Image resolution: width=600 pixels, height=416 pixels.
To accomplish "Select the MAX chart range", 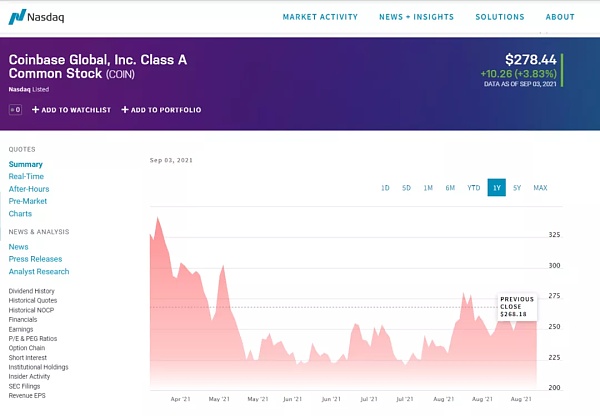I will point(540,188).
